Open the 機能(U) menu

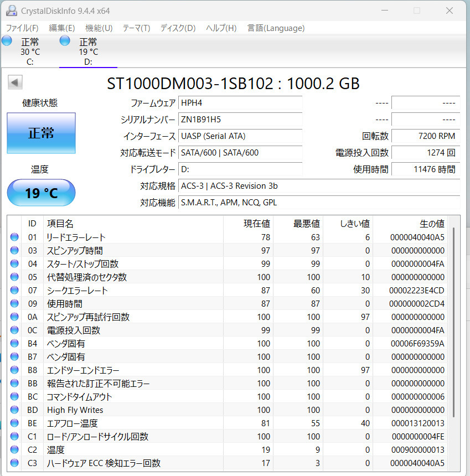99,28
